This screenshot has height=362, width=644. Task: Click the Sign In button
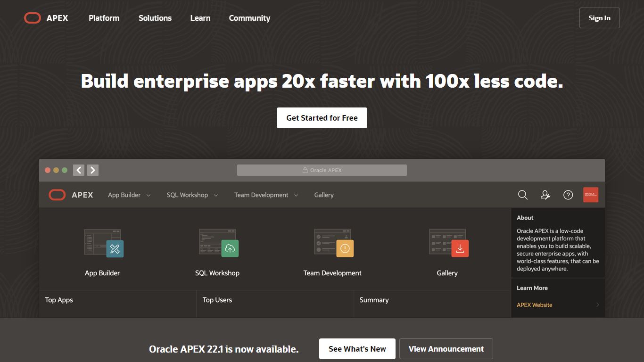point(599,18)
